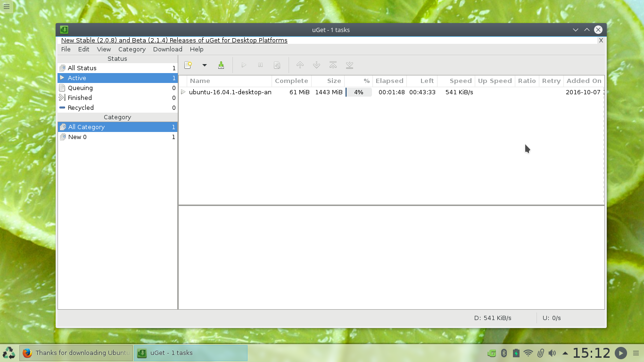Click the Move Up toolbar icon
The image size is (644, 362).
coord(300,65)
